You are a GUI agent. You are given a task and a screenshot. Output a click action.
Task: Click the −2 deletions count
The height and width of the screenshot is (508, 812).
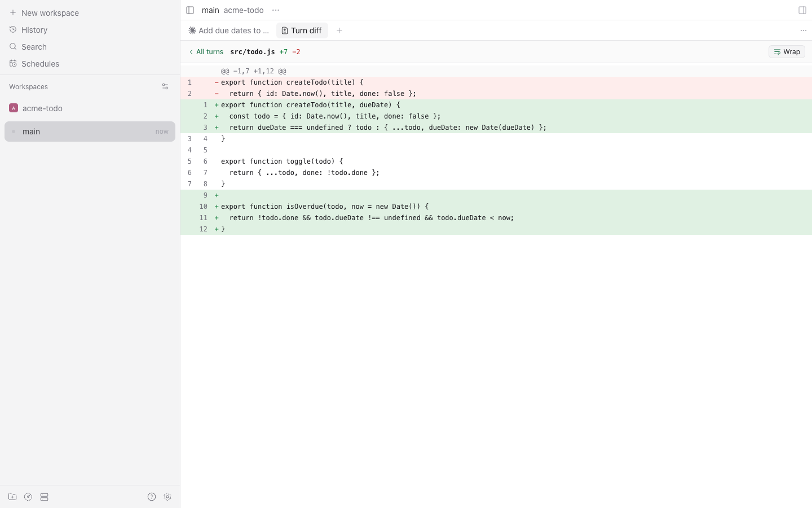(296, 52)
